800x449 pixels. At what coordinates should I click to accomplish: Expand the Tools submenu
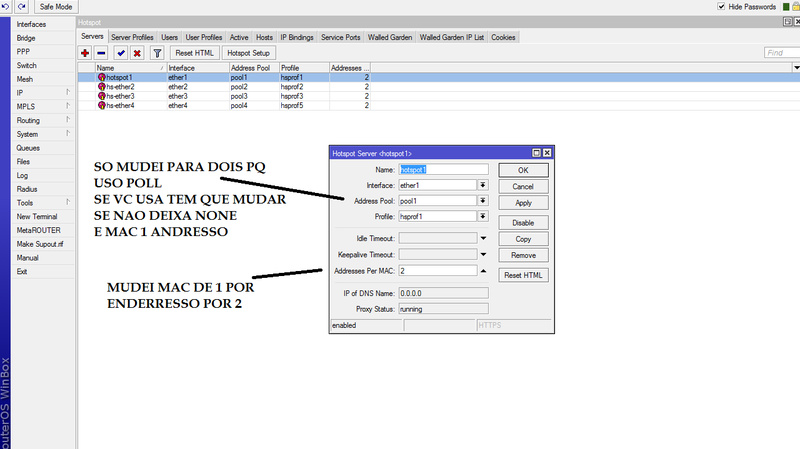pos(67,202)
